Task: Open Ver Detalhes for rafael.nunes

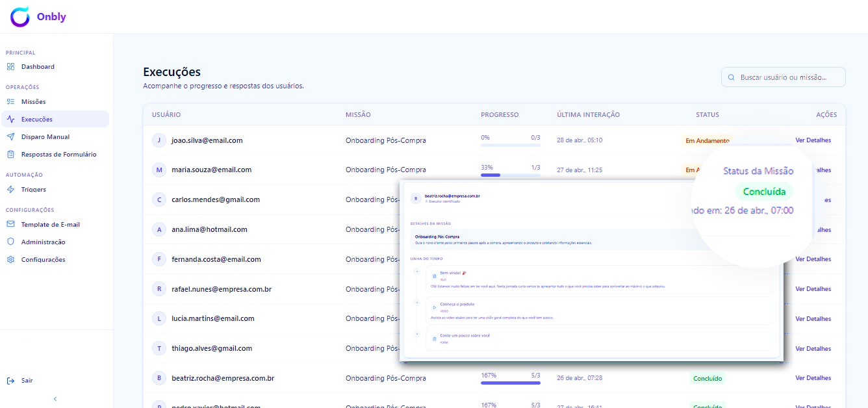Action: point(813,289)
